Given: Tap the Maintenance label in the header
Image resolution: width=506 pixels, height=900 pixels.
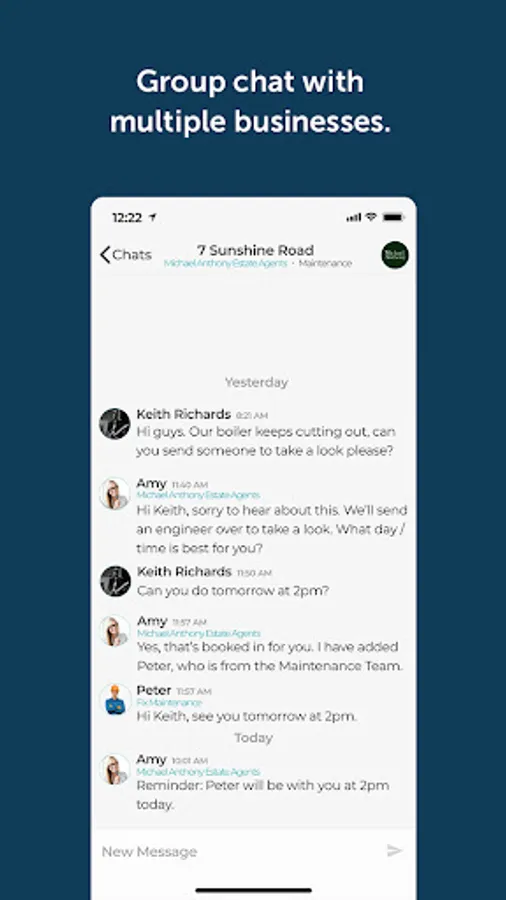Looking at the screenshot, I should (325, 263).
